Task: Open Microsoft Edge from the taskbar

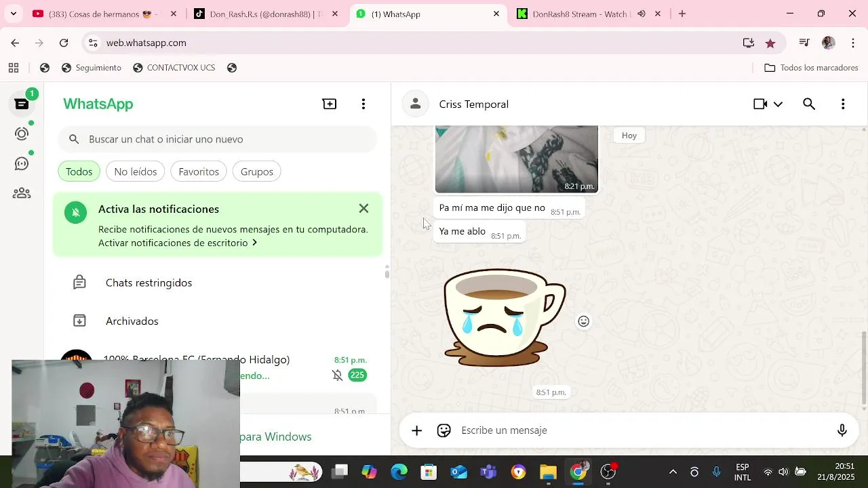Action: [x=399, y=472]
